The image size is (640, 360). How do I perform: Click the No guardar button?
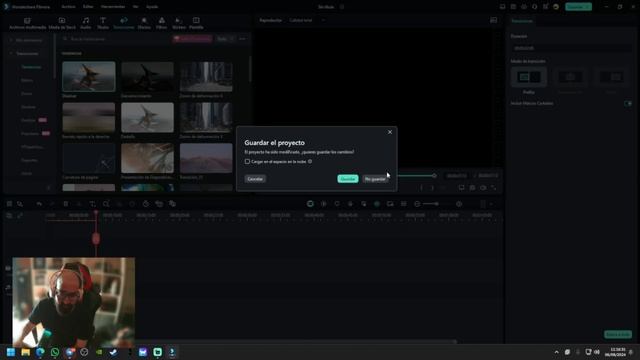point(375,179)
